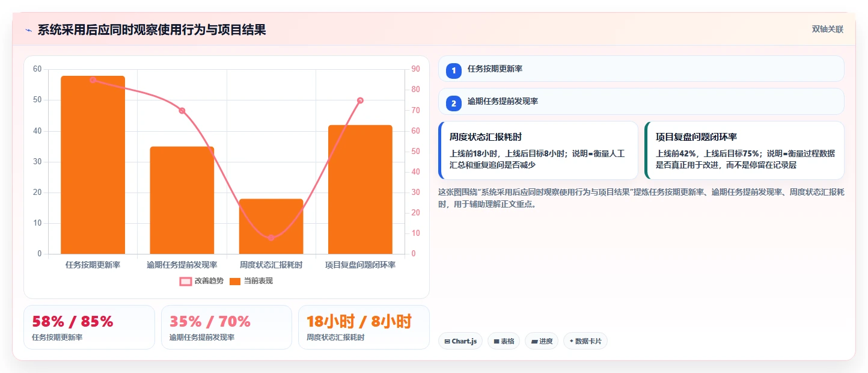868x373 pixels.
Task: Select numbered item 1 任务按期更新率
Action: click(x=641, y=69)
